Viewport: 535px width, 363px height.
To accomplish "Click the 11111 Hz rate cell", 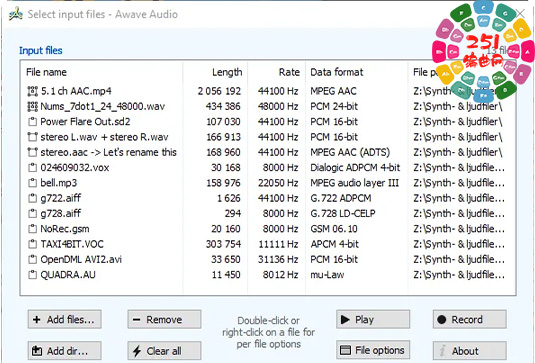I will 278,244.
